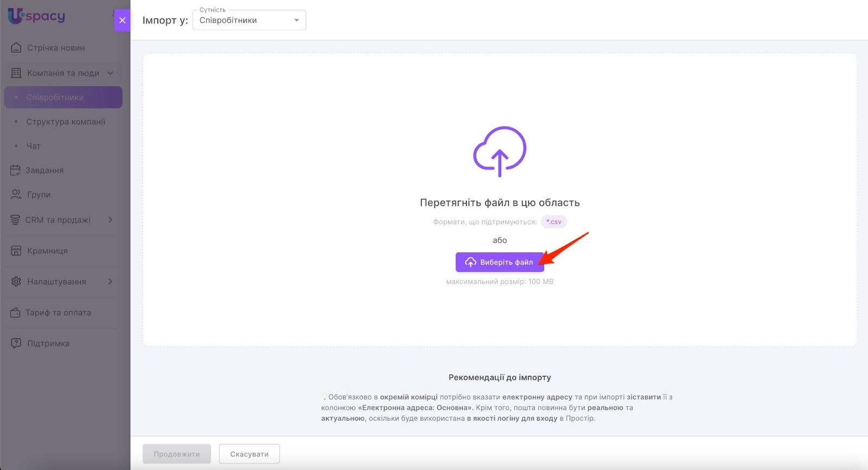
Task: Open Чат in the sidebar
Action: [x=33, y=146]
